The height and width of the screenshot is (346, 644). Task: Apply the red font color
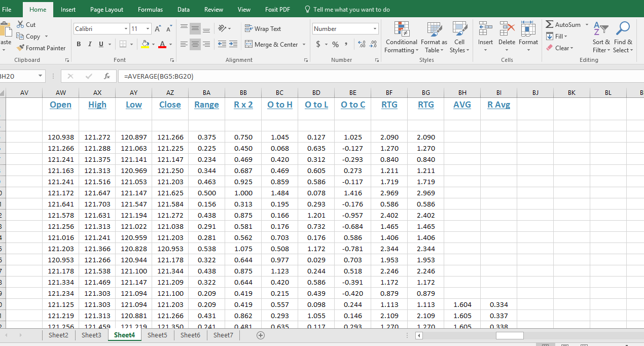(162, 45)
